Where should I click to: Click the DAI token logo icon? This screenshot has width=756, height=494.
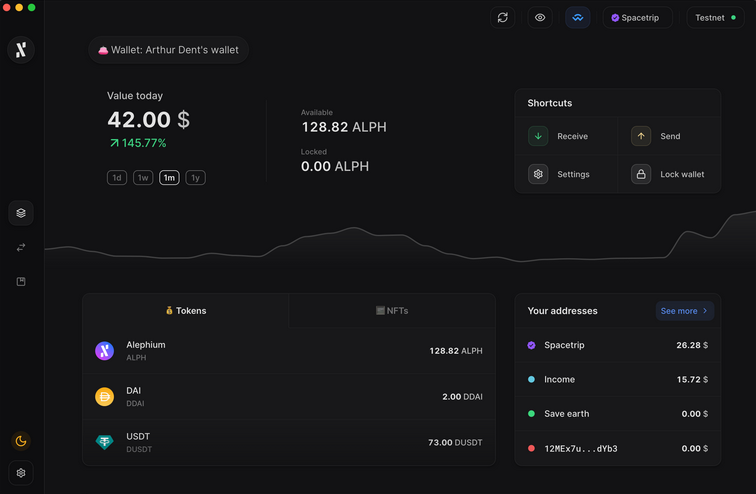click(x=105, y=397)
